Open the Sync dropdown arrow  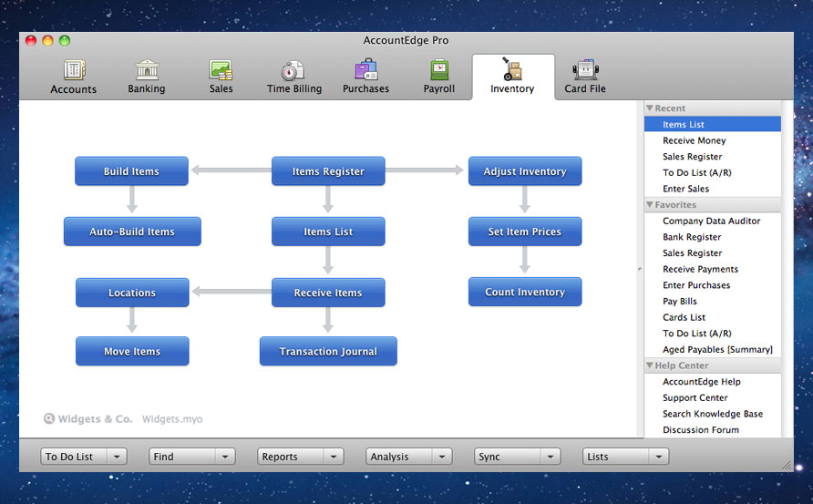click(551, 457)
